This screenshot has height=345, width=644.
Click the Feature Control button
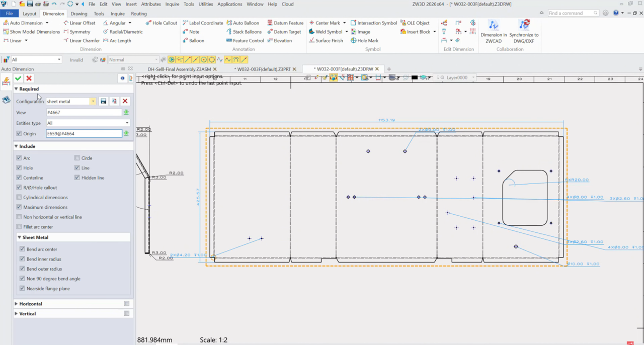245,41
